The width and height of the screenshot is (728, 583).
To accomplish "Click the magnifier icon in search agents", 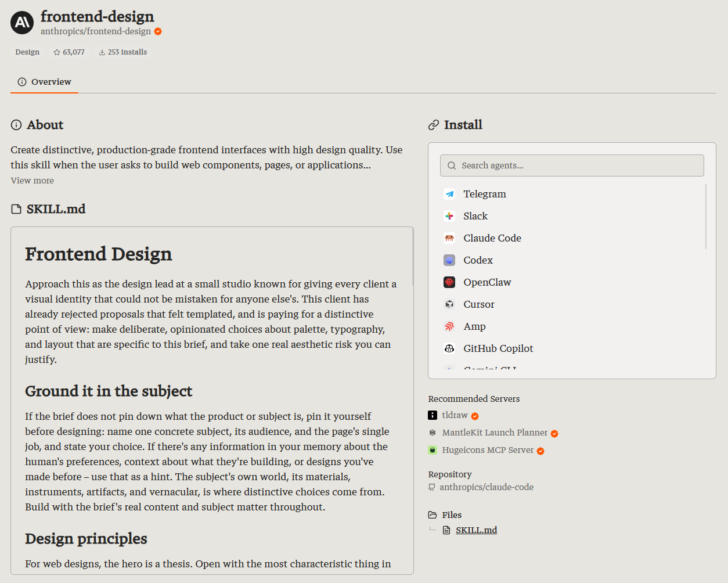I will 452,165.
